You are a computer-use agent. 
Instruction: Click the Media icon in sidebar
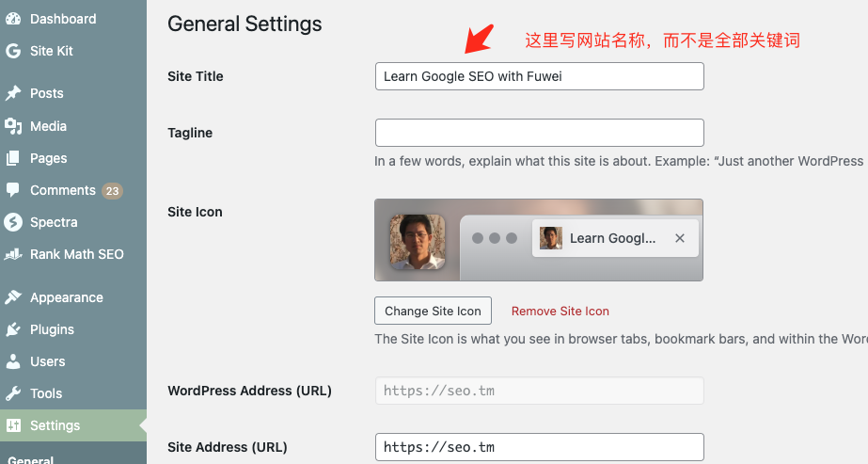(x=13, y=126)
